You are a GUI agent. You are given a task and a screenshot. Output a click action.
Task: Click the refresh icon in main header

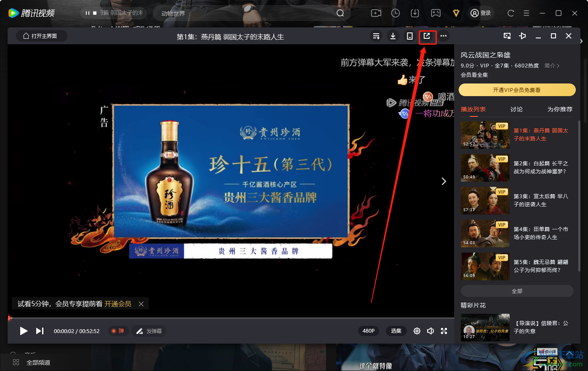[511, 13]
